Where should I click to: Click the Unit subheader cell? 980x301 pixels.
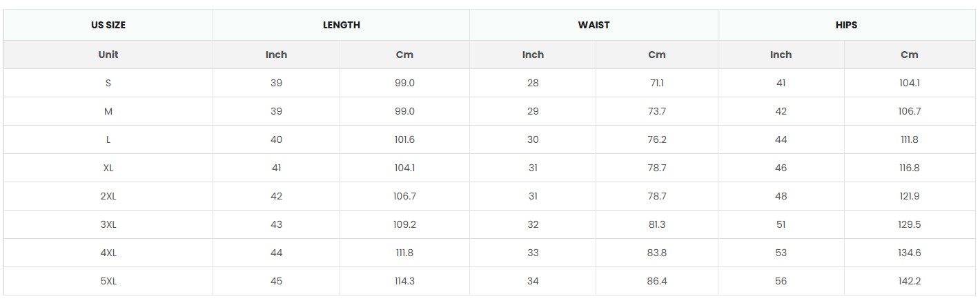click(108, 55)
